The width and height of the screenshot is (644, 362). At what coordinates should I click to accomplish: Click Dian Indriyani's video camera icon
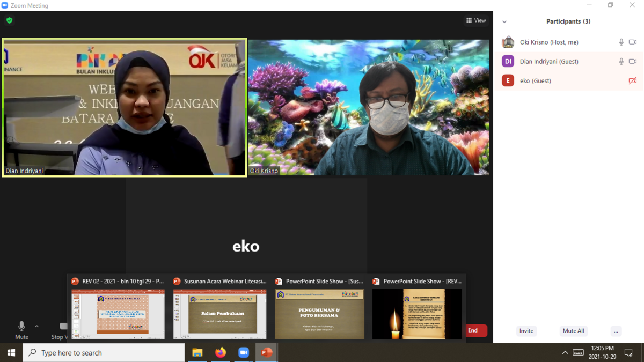click(633, 62)
